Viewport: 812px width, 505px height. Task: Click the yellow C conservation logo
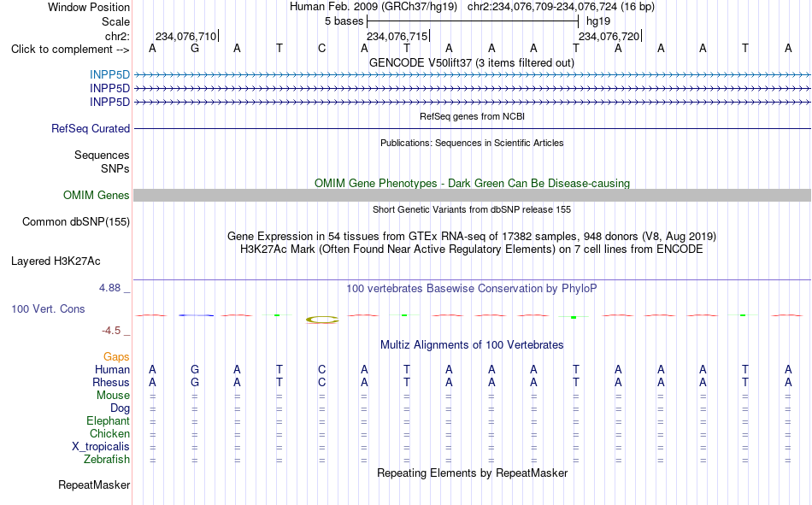tap(322, 320)
